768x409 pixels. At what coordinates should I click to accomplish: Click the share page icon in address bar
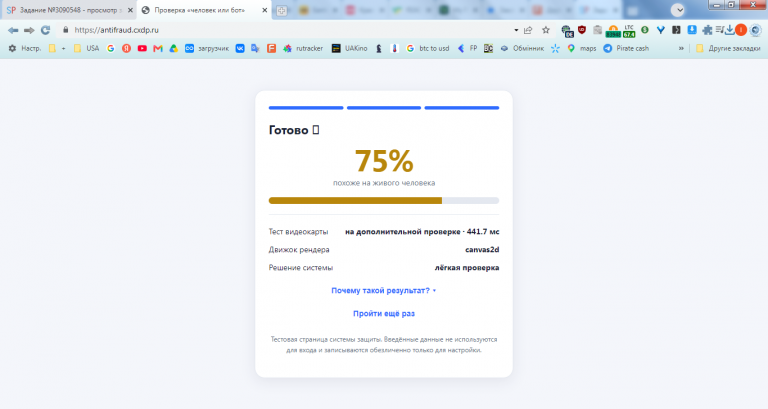pos(528,30)
